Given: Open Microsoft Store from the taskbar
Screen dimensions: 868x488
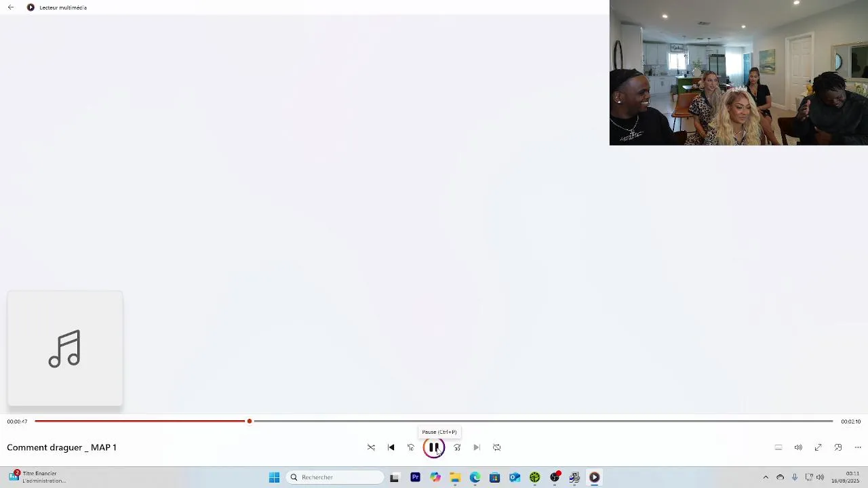Looking at the screenshot, I should tap(495, 477).
